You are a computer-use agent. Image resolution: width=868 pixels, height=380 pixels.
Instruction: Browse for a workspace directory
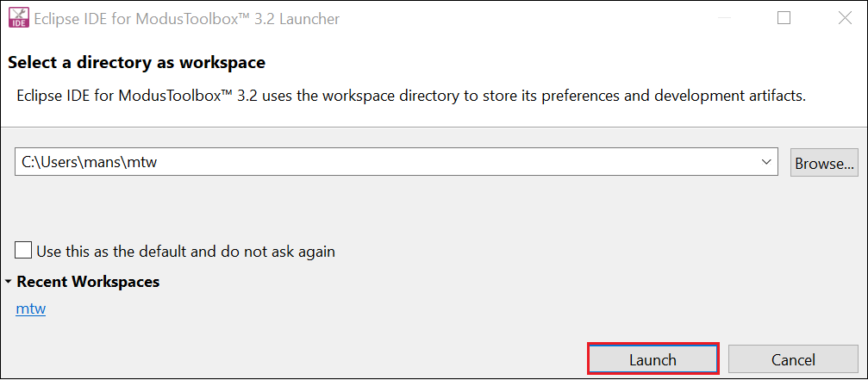coord(824,163)
